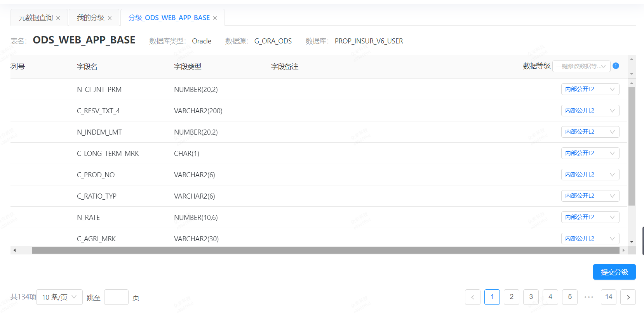The image size is (644, 313).
Task: Open data level dropdown for C_PROD_NO
Action: pyautogui.click(x=590, y=175)
